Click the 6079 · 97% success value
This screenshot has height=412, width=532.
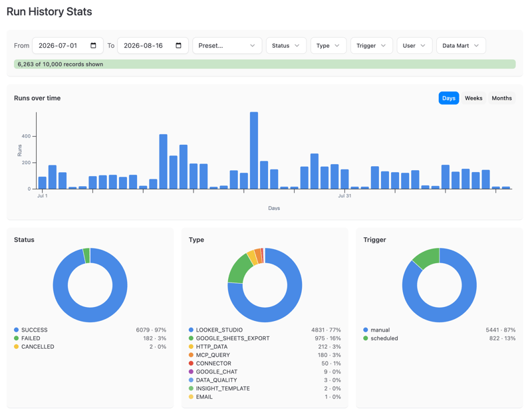coord(151,330)
